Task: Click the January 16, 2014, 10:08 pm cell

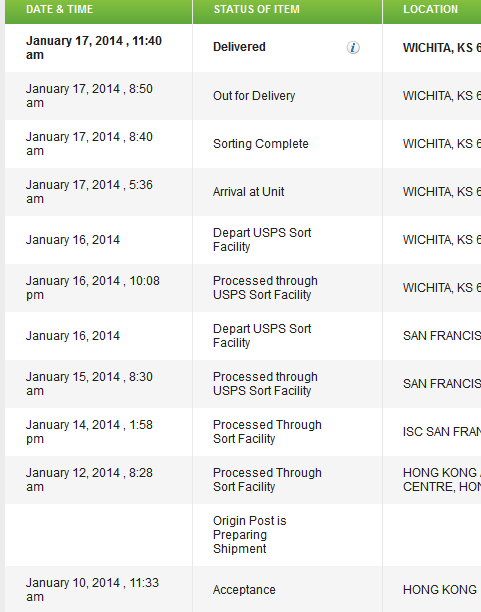Action: [93, 288]
